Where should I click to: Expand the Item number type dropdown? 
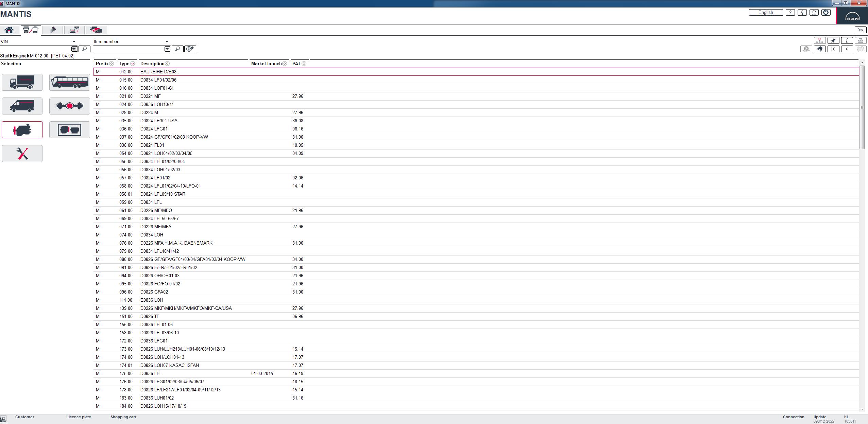click(167, 41)
